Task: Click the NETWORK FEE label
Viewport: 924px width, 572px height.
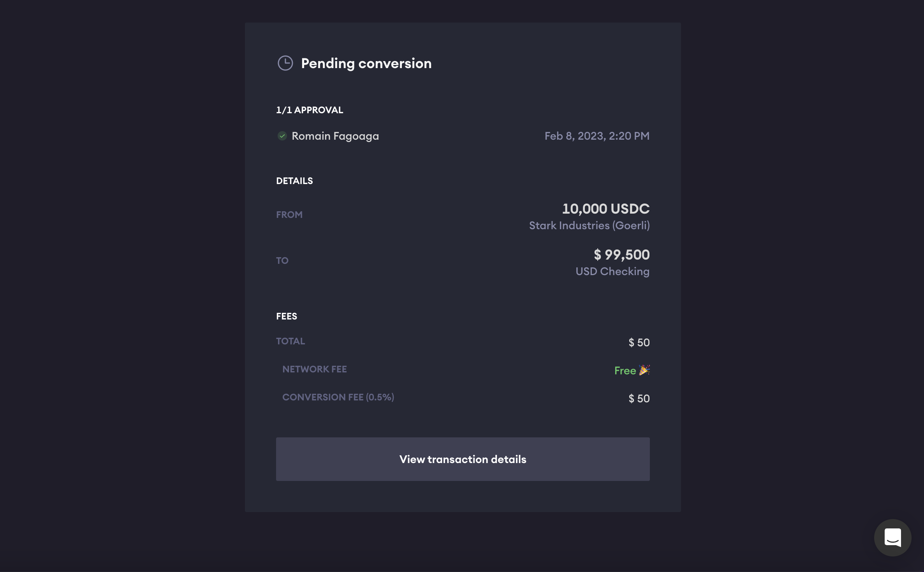Action: [314, 369]
